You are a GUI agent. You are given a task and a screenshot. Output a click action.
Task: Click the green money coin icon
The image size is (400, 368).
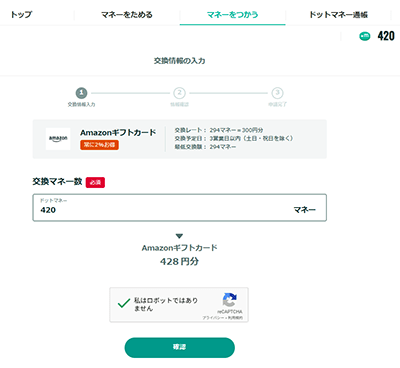point(365,36)
